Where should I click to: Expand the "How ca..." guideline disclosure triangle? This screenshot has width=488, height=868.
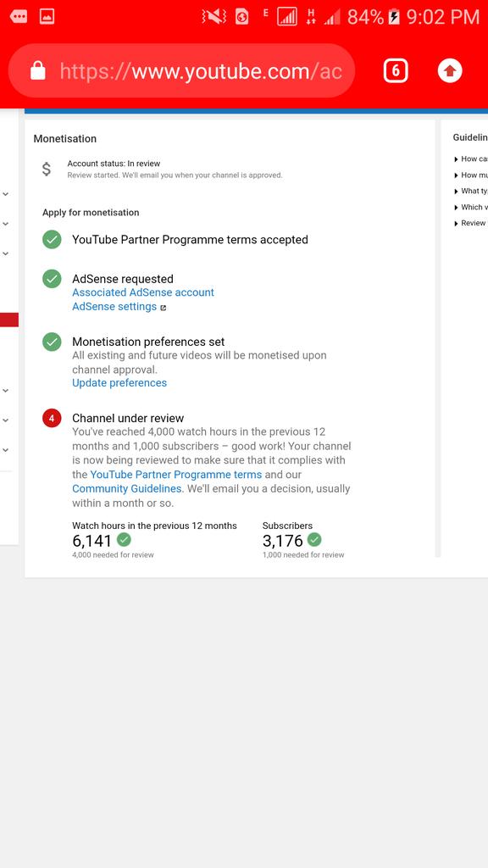click(456, 159)
